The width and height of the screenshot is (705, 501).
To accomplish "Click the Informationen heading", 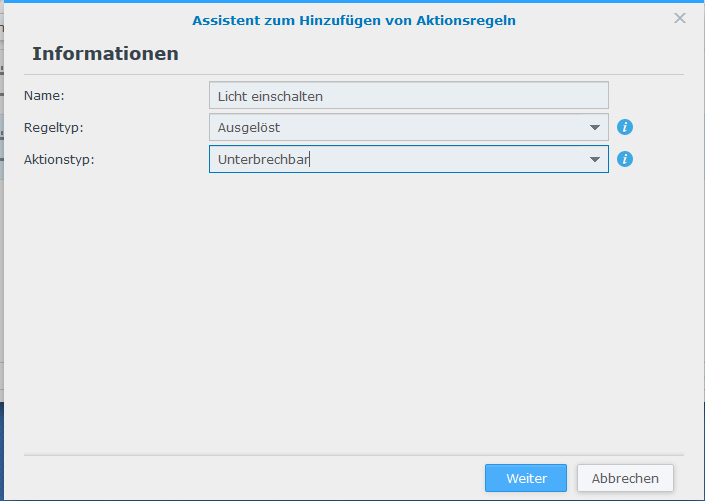I will (x=105, y=54).
